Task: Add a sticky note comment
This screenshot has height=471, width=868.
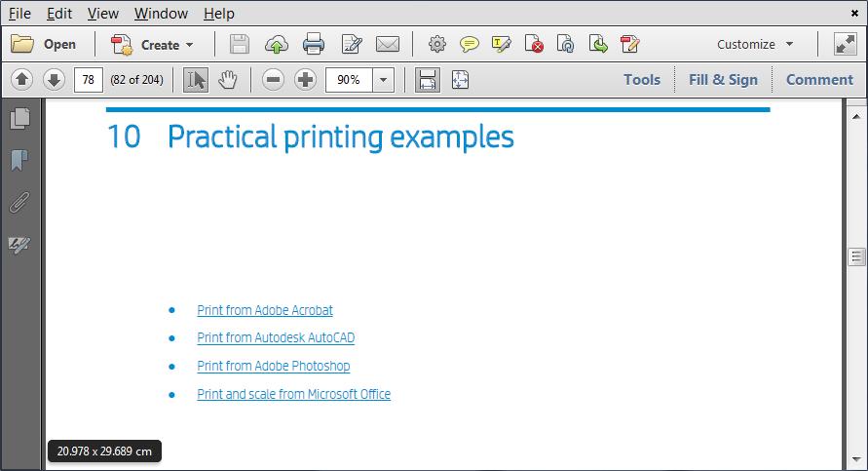Action: click(x=470, y=44)
